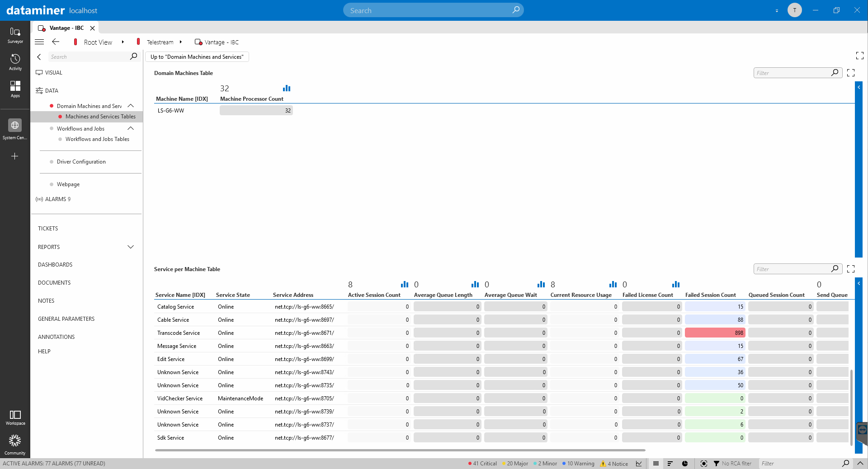Viewport: 868px width, 469px height.
Task: Maximize the Service per Machine Table
Action: coord(851,269)
